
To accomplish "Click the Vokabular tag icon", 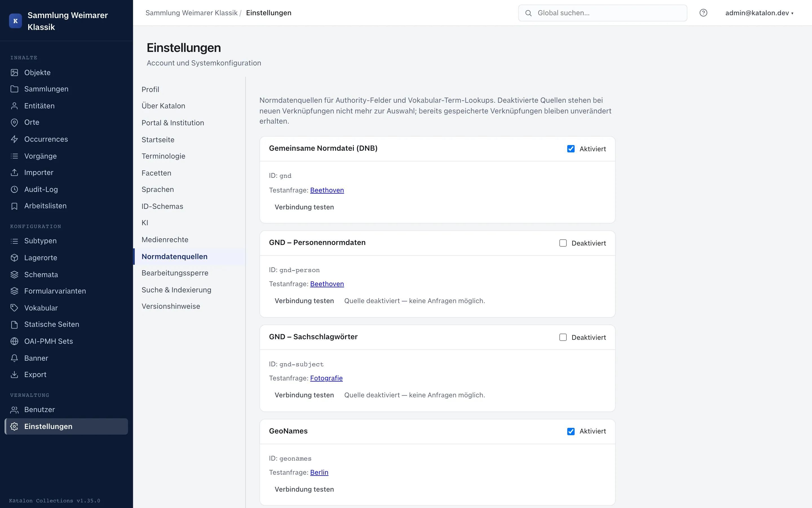I will [14, 308].
